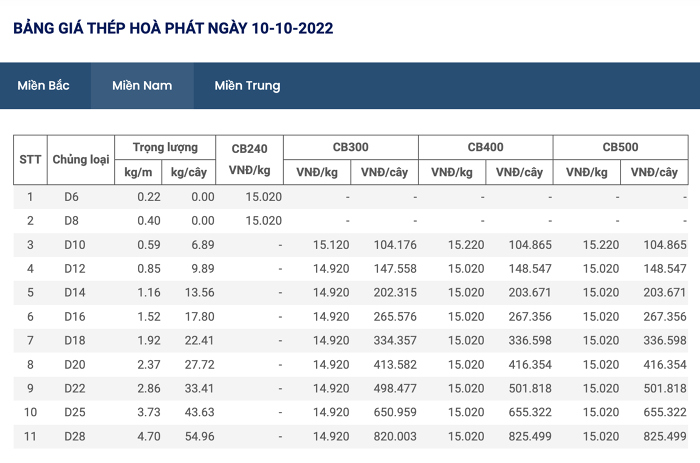This screenshot has height=463, width=700.
Task: Click the kg/m sub-header
Action: [x=138, y=172]
